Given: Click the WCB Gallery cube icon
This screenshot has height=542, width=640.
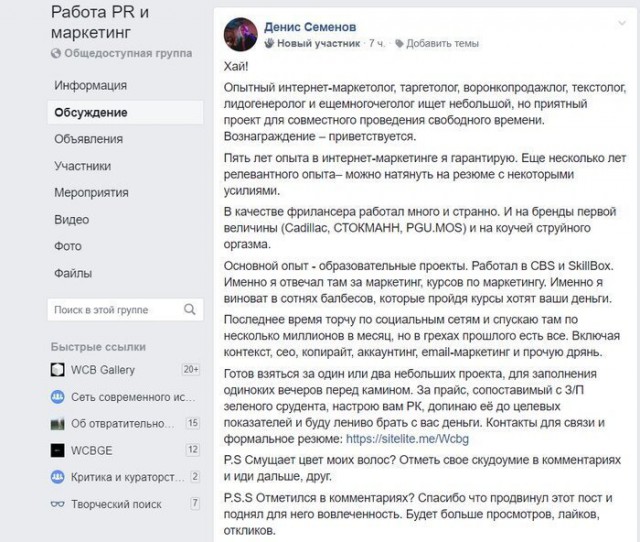Looking at the screenshot, I should coord(58,369).
